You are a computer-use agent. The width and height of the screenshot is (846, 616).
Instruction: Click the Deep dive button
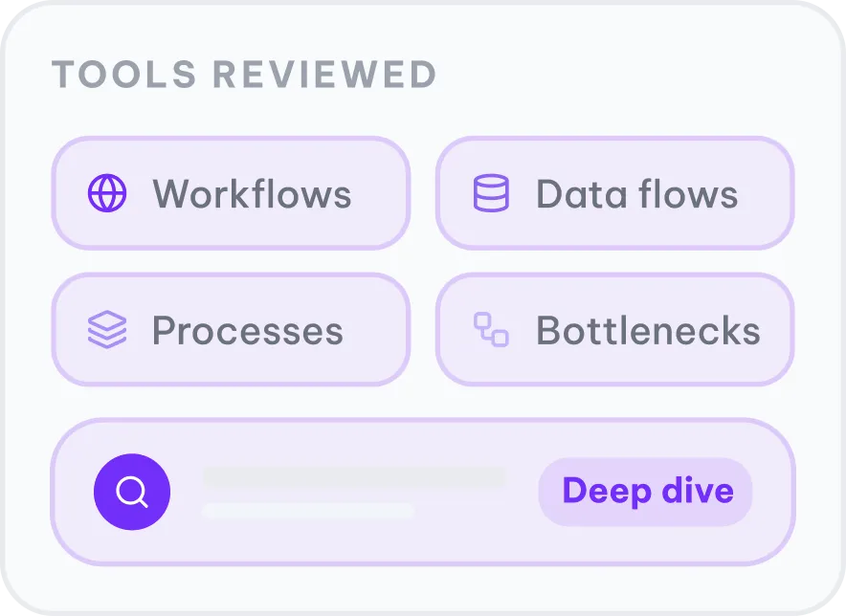point(645,491)
